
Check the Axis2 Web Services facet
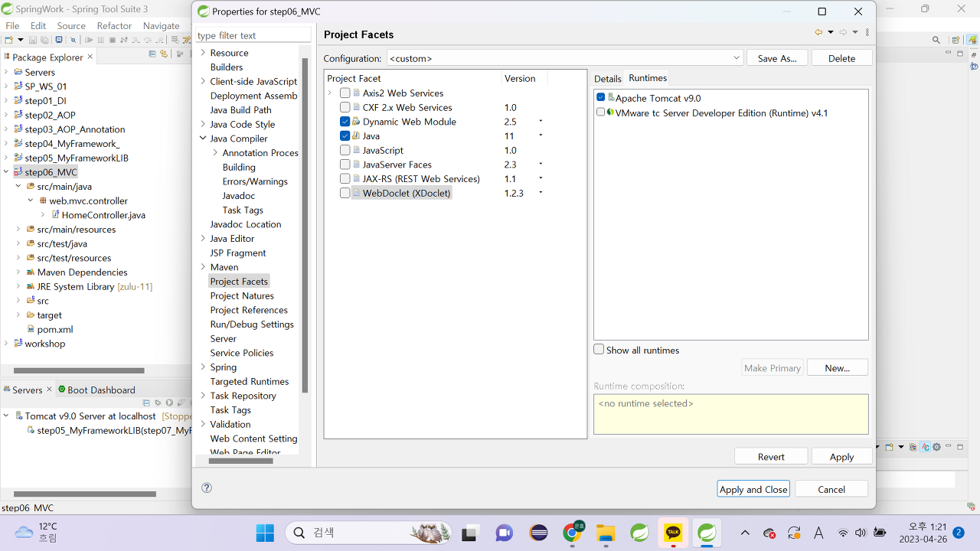pos(345,93)
